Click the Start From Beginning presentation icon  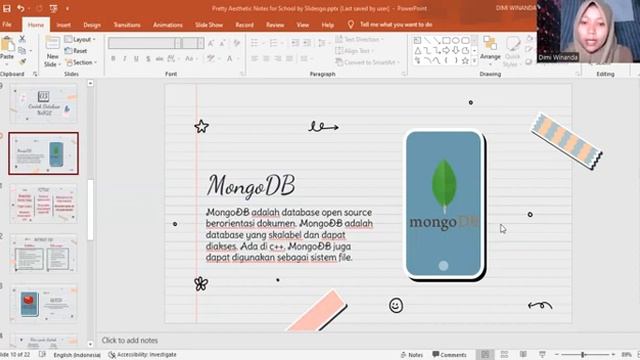(x=53, y=8)
